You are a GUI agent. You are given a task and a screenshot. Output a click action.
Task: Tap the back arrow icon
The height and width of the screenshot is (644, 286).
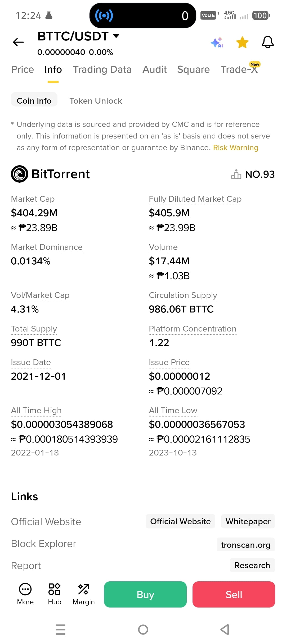point(18,42)
